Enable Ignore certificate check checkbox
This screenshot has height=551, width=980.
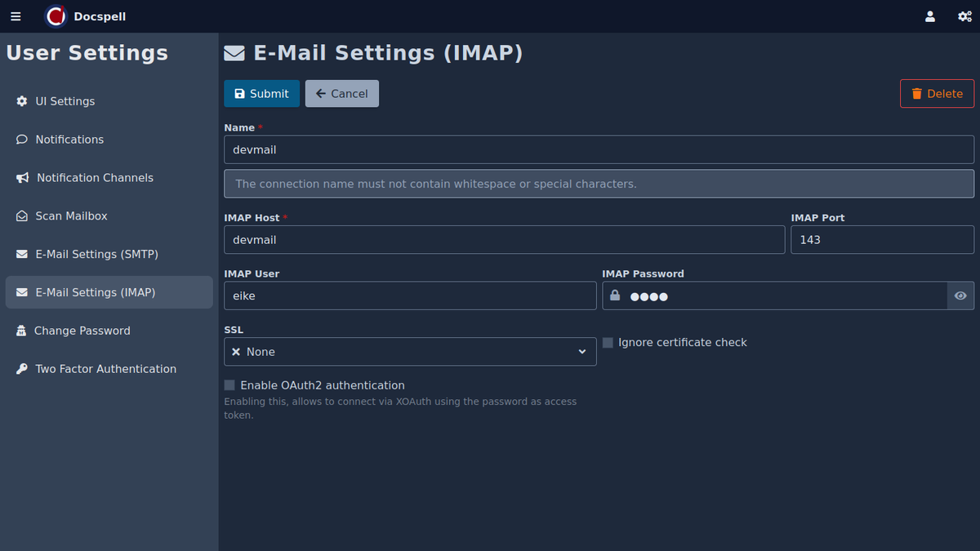(608, 343)
